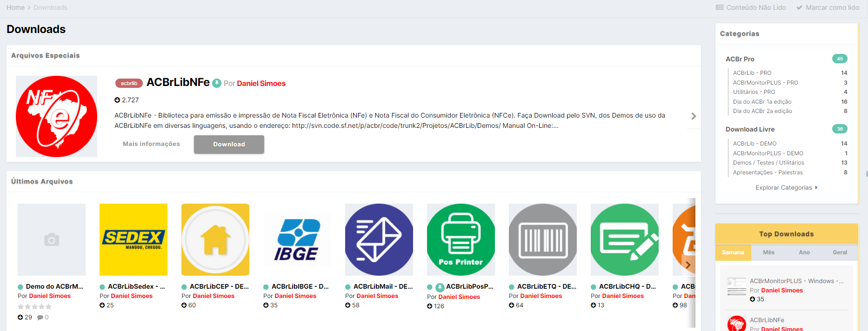868x331 pixels.
Task: Open the ACBrLibNFe title link
Action: tap(178, 82)
